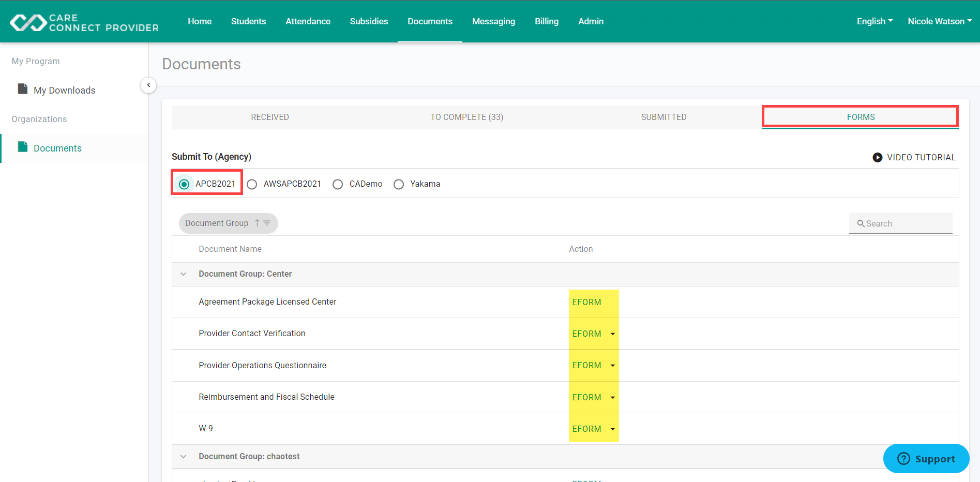Open the Admin menu item
This screenshot has height=482, width=980.
click(591, 21)
